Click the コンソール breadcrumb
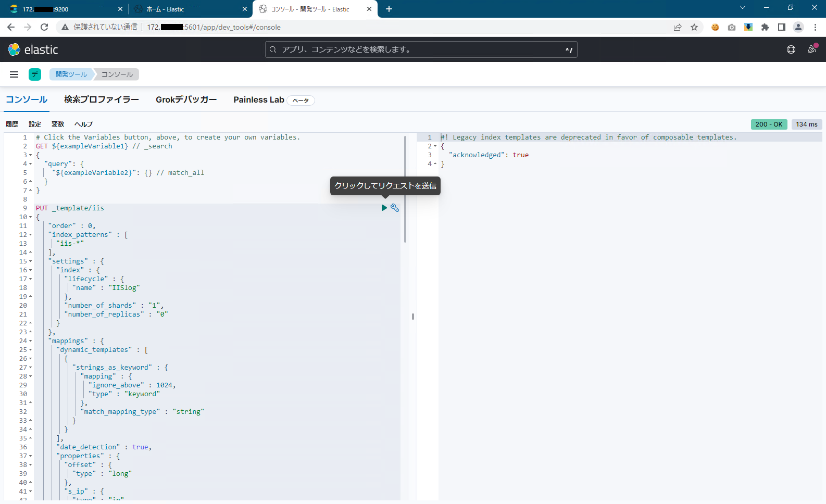The image size is (826, 504). (117, 74)
